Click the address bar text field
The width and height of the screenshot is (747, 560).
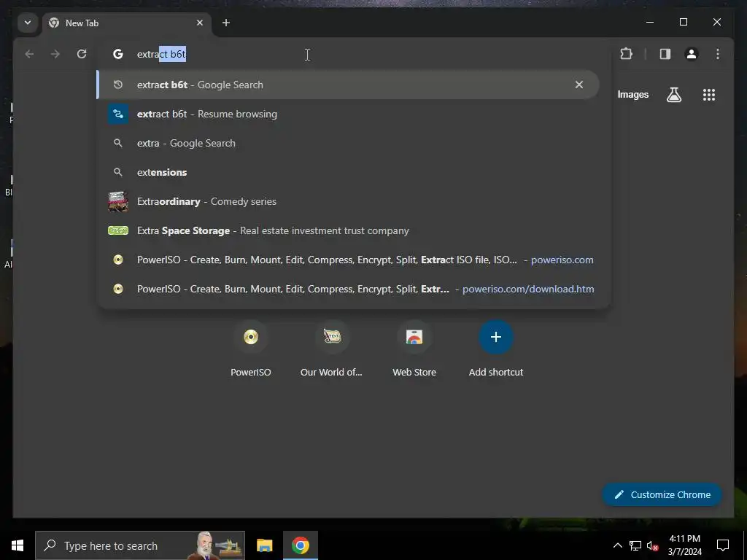[354, 54]
